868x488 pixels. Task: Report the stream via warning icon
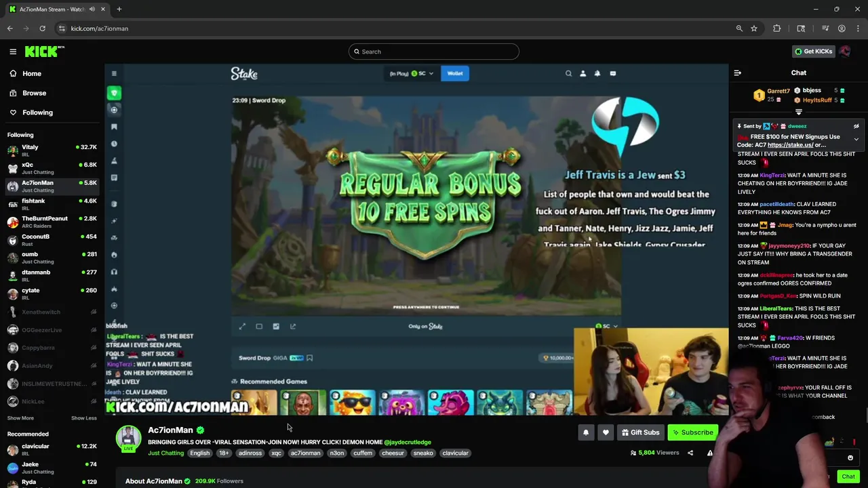(710, 453)
